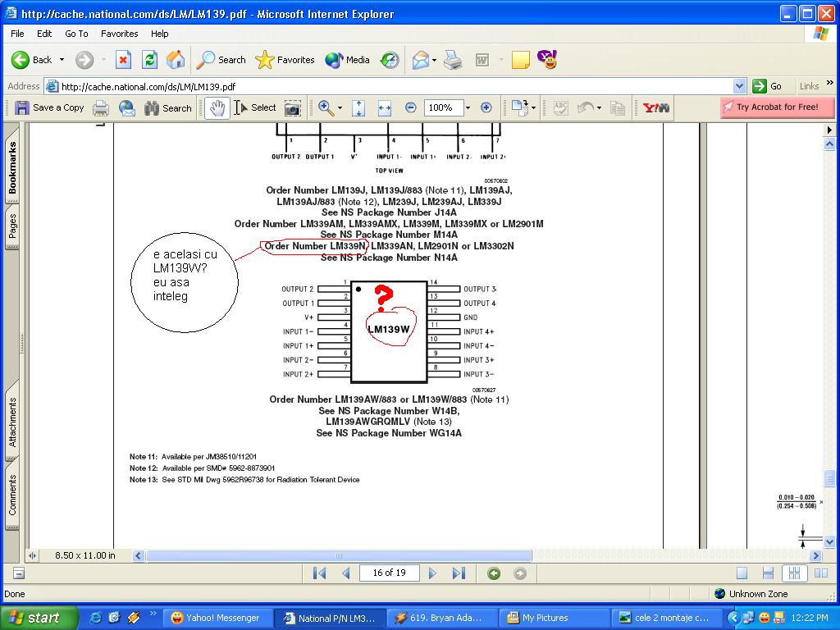Click the zoom in plus button

[486, 107]
